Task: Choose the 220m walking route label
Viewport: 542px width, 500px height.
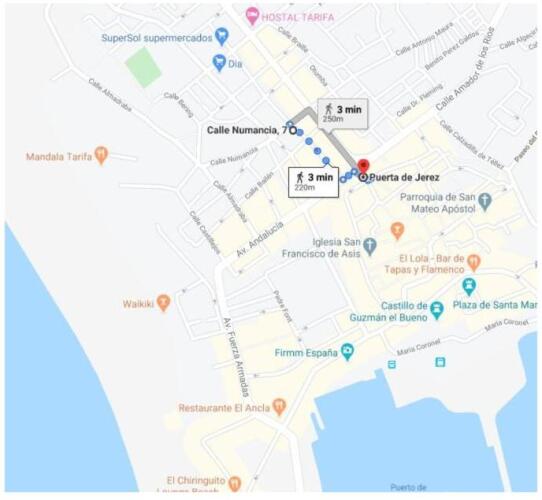Action: (x=313, y=182)
